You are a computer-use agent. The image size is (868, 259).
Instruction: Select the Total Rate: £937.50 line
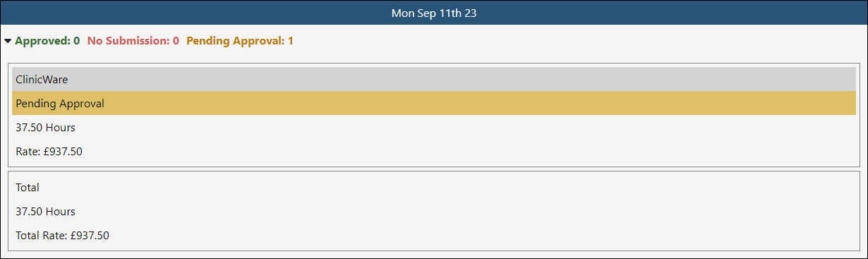62,236
